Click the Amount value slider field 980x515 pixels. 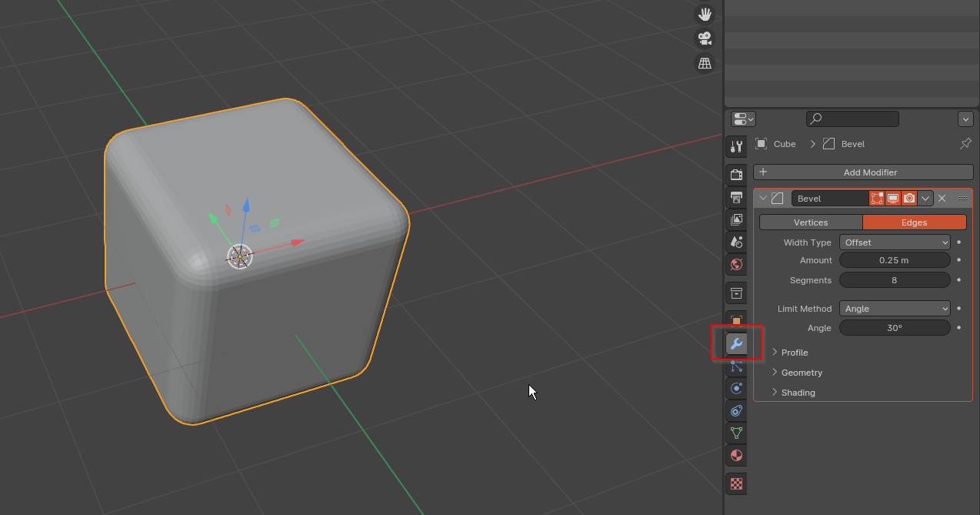(895, 260)
